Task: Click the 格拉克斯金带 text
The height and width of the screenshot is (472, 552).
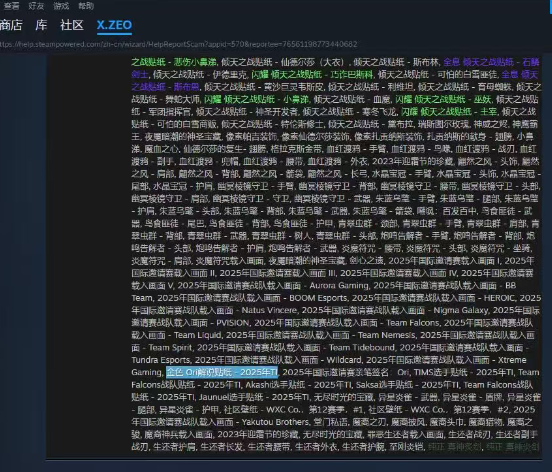Action: [x=296, y=149]
